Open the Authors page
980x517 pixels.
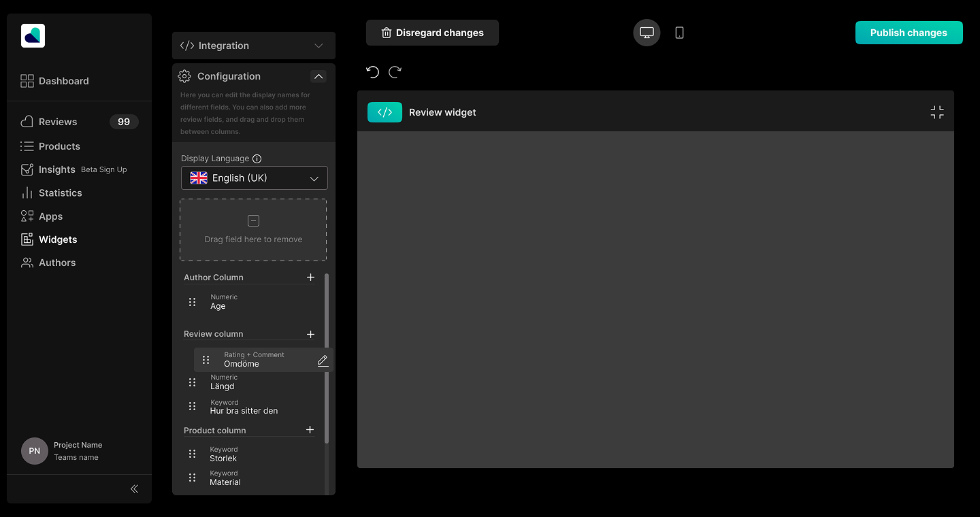(x=48, y=263)
